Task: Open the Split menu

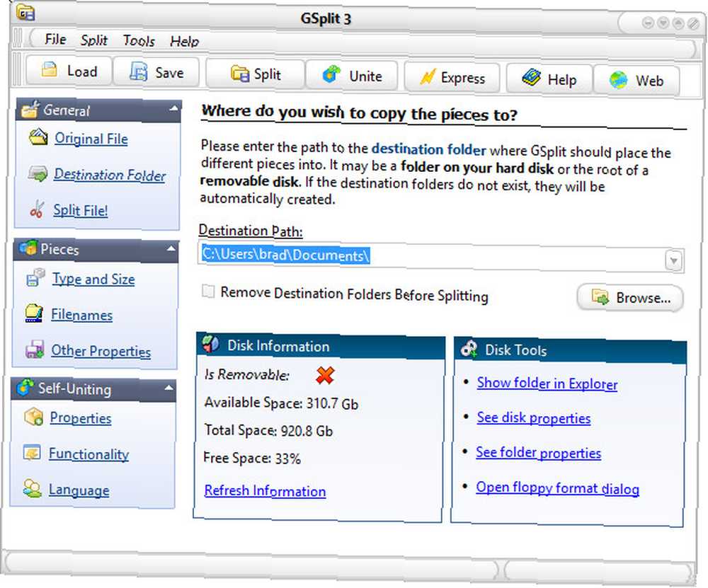Action: (94, 40)
